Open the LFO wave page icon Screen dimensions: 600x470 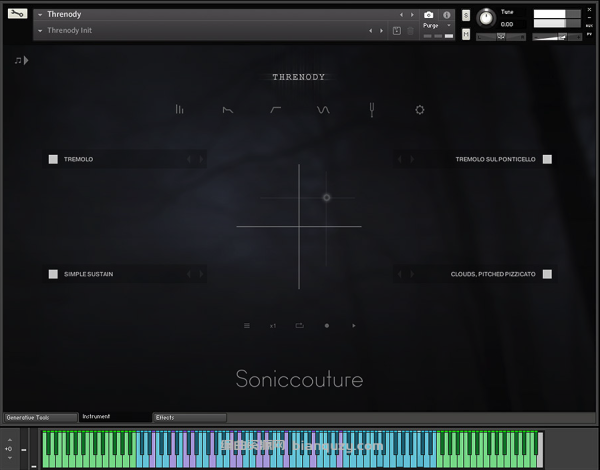pyautogui.click(x=323, y=110)
